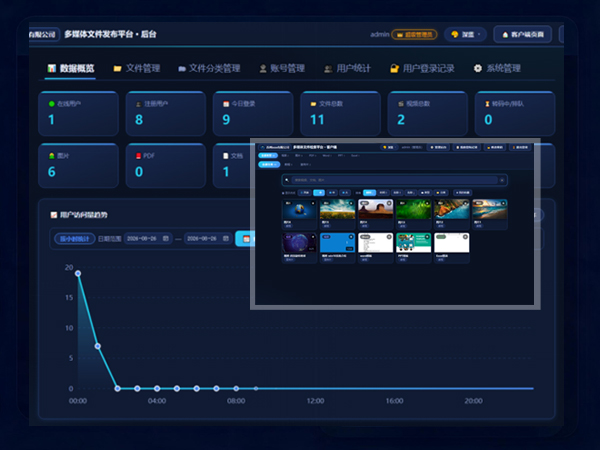Open the solid blue video thumbnail
This screenshot has width=600, height=450.
pos(338,243)
